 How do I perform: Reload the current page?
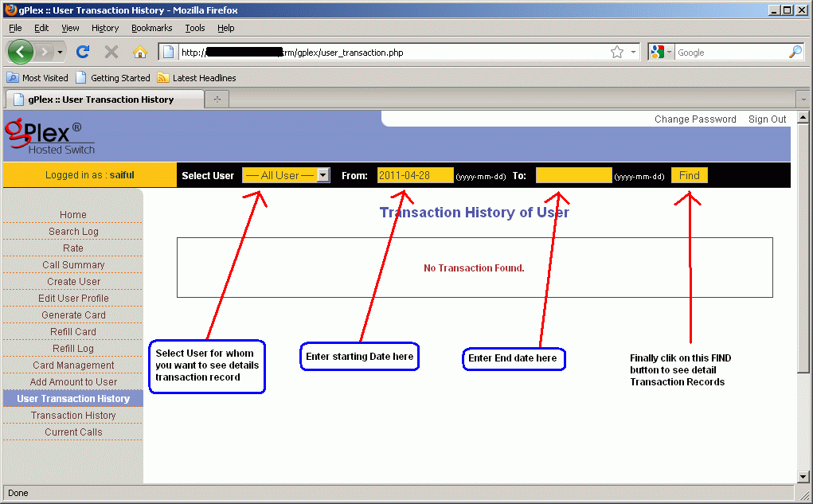[x=83, y=51]
